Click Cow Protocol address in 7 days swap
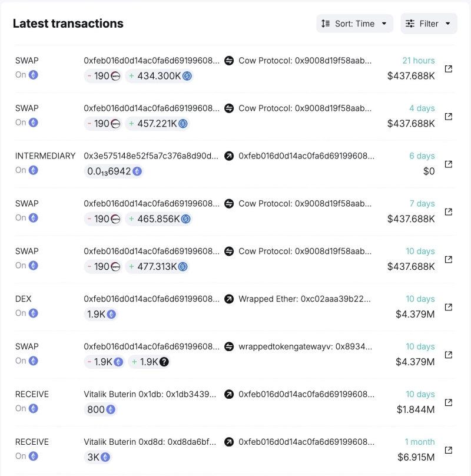 point(305,204)
